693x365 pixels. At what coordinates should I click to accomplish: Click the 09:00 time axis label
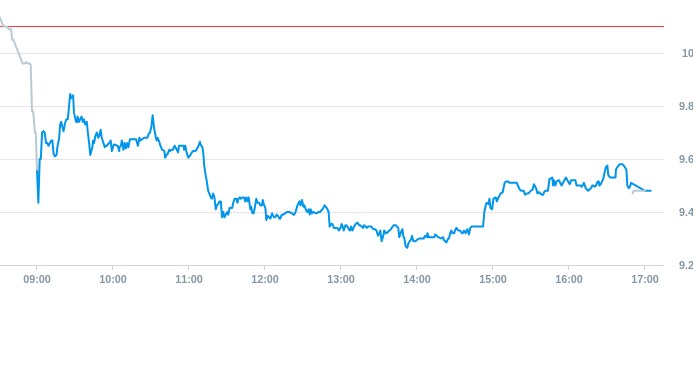point(37,279)
